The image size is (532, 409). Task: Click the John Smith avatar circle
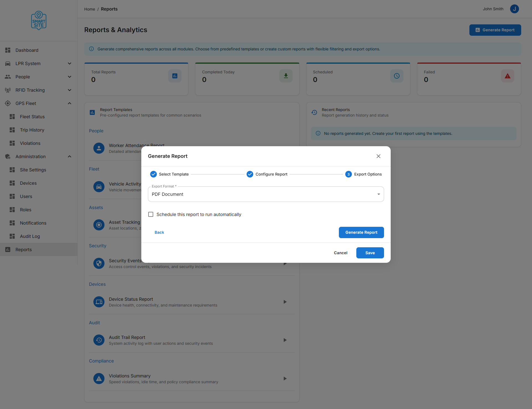(514, 9)
